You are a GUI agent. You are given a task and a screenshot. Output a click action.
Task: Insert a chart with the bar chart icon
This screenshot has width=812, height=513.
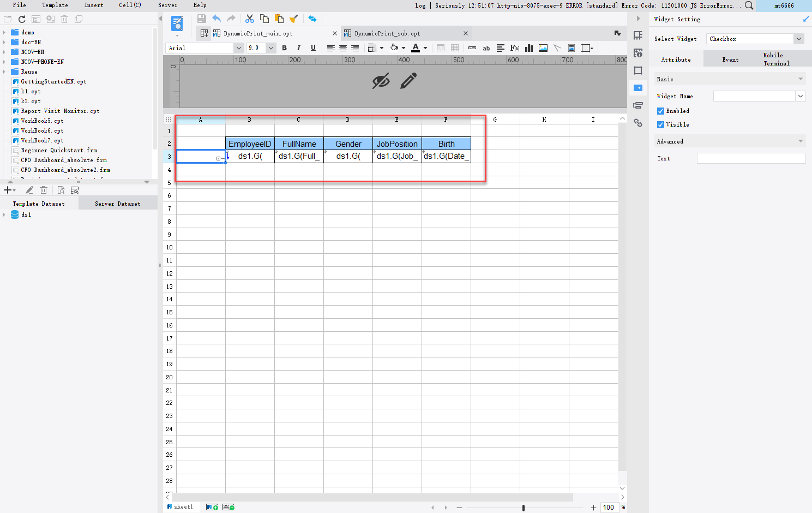(529, 48)
